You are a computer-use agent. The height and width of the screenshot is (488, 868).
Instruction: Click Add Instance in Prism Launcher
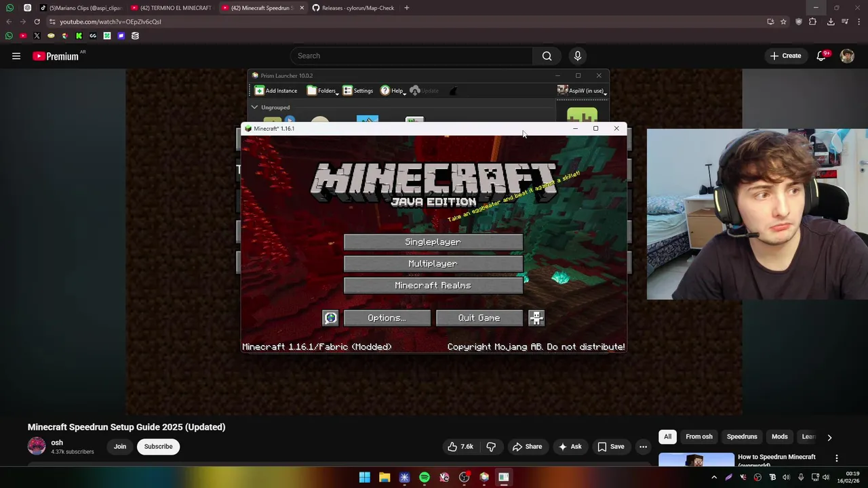(275, 91)
